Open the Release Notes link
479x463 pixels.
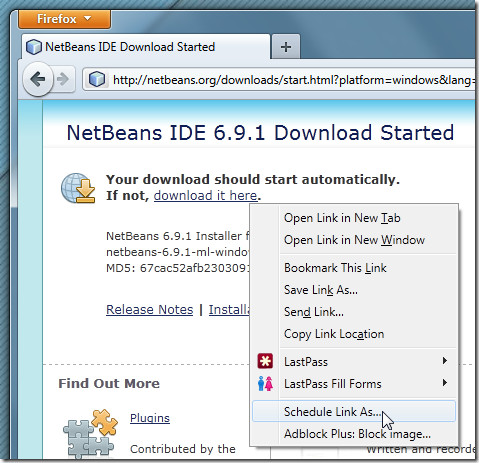(x=149, y=310)
